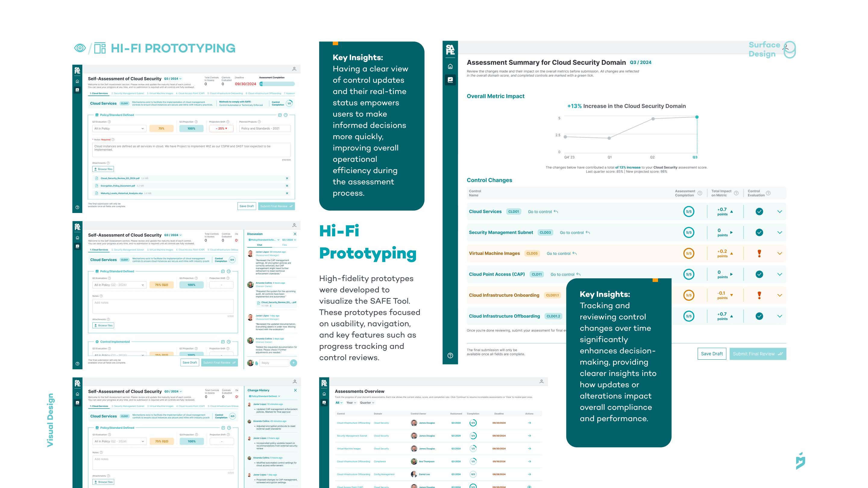
Task: Click the Q3 data point on the Overall Metric chart
Action: [697, 117]
